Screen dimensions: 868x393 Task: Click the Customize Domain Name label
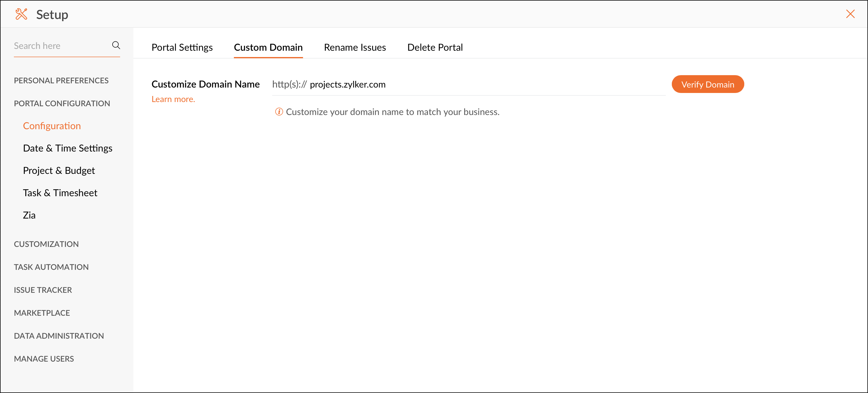[206, 84]
